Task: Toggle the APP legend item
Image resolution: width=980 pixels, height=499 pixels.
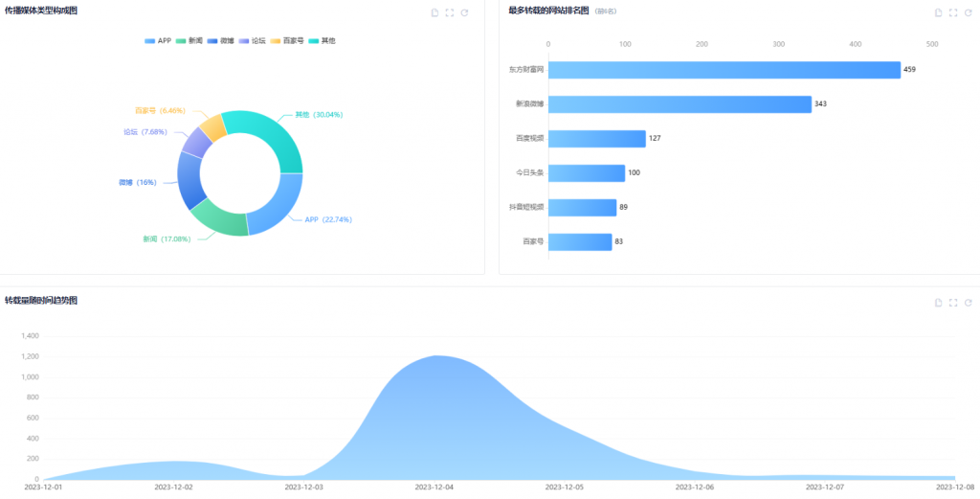Action: click(157, 41)
